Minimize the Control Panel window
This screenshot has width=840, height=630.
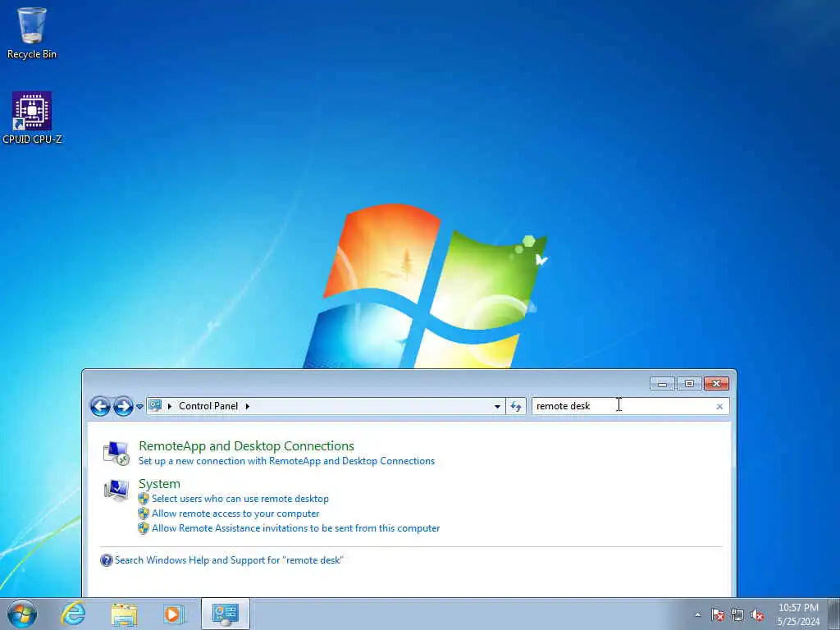coord(662,384)
